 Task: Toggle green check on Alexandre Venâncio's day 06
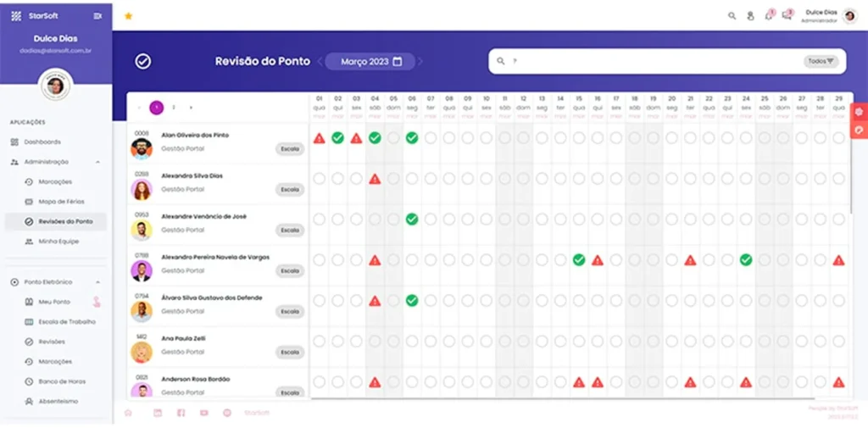(x=412, y=220)
